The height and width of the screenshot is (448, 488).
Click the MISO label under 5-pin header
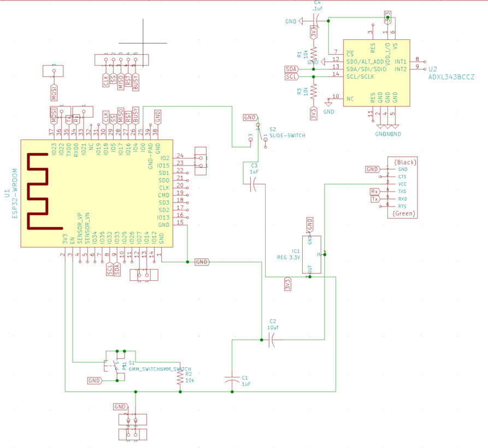pyautogui.click(x=120, y=82)
